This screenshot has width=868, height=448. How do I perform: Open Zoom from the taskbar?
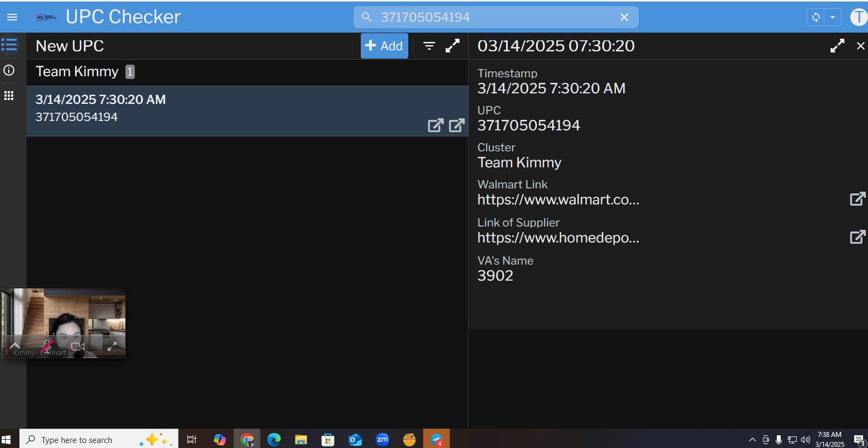coord(382,440)
